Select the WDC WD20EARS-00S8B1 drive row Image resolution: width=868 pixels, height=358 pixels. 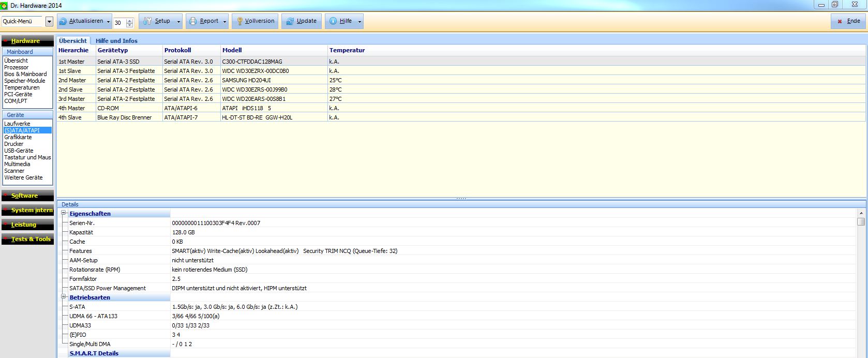461,99
